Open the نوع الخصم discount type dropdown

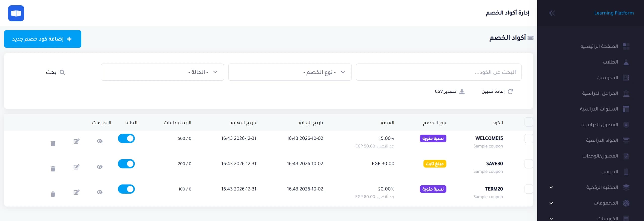coord(290,72)
